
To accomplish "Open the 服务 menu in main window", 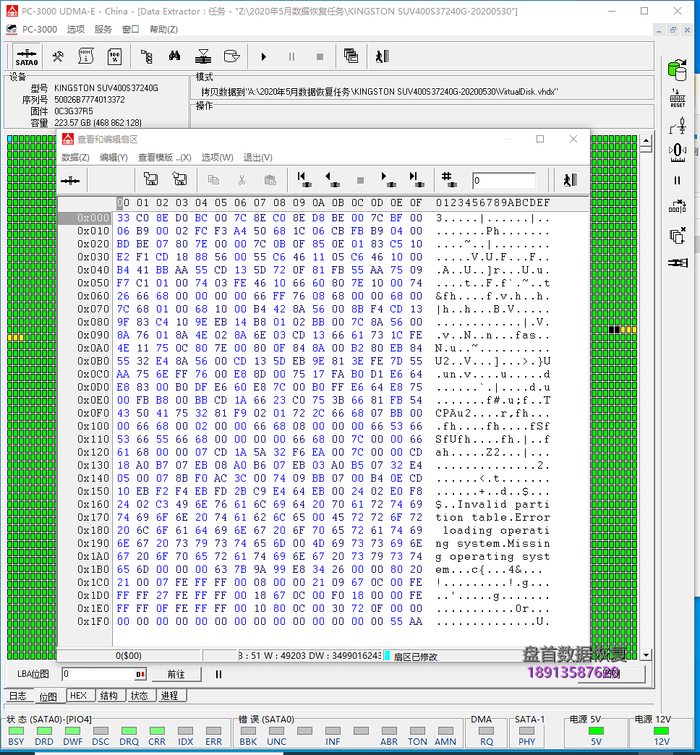I will click(103, 30).
